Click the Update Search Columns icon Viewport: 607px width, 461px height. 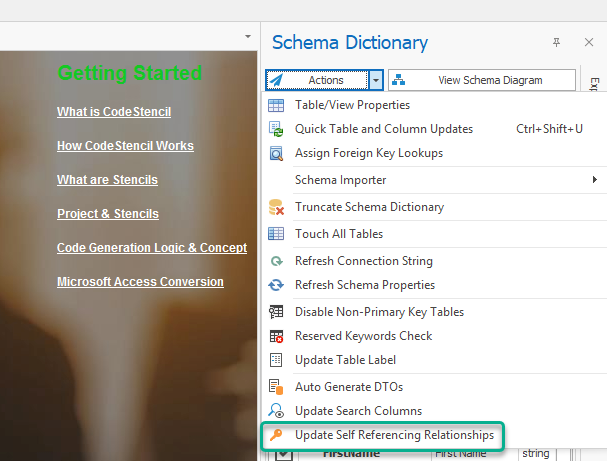coord(276,411)
